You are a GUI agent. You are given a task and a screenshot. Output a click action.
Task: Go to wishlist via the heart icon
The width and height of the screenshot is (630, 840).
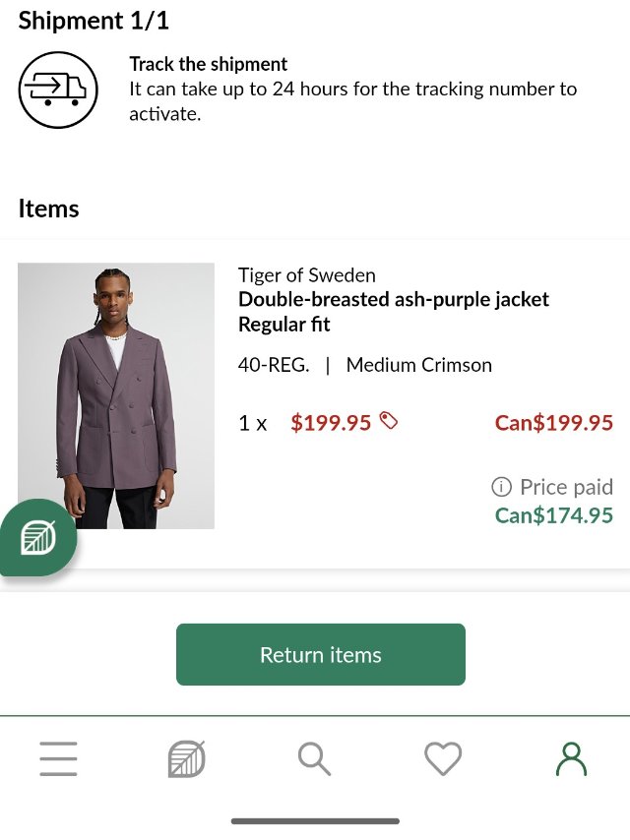pyautogui.click(x=443, y=759)
